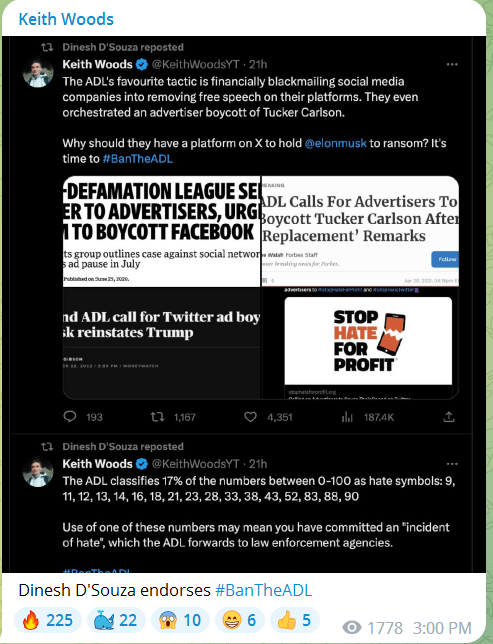
Task: Open the view analytics icon showing 187.4K
Action: [x=347, y=417]
